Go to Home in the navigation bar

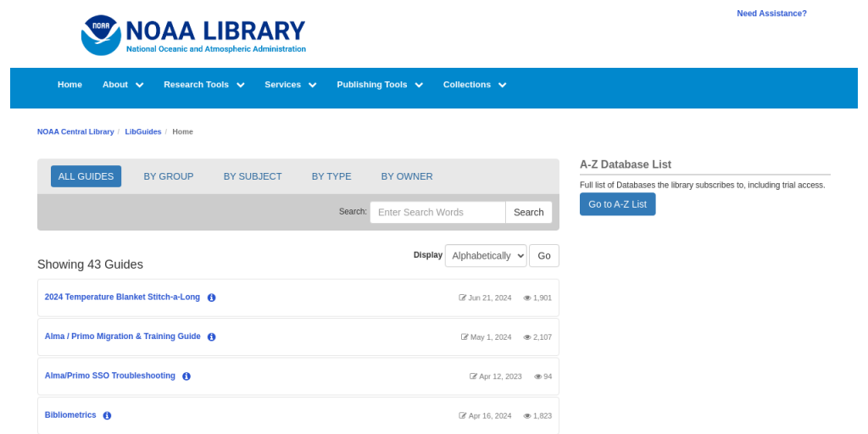coord(70,85)
